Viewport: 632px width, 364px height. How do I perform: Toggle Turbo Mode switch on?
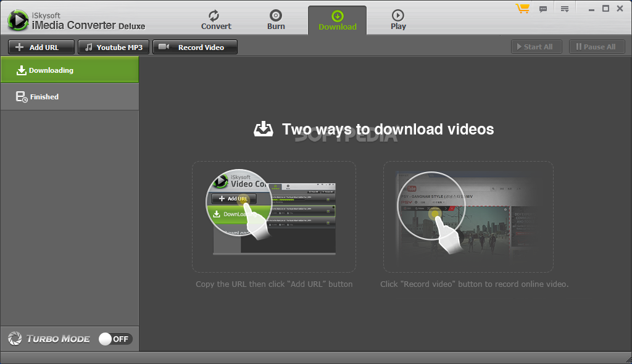(x=115, y=339)
